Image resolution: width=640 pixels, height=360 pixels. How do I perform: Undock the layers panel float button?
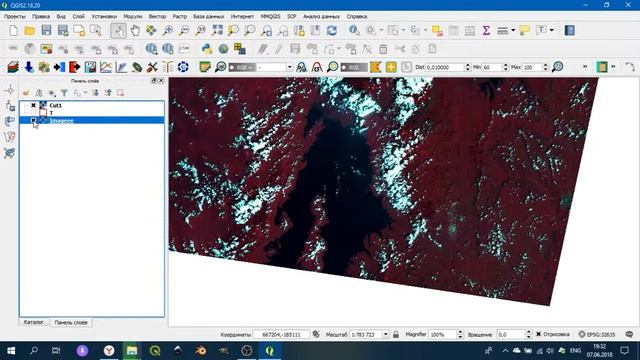click(154, 81)
